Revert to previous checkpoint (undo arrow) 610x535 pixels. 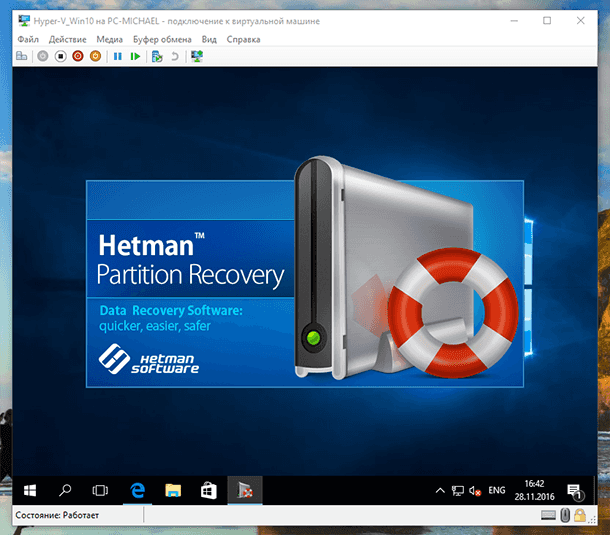click(175, 56)
